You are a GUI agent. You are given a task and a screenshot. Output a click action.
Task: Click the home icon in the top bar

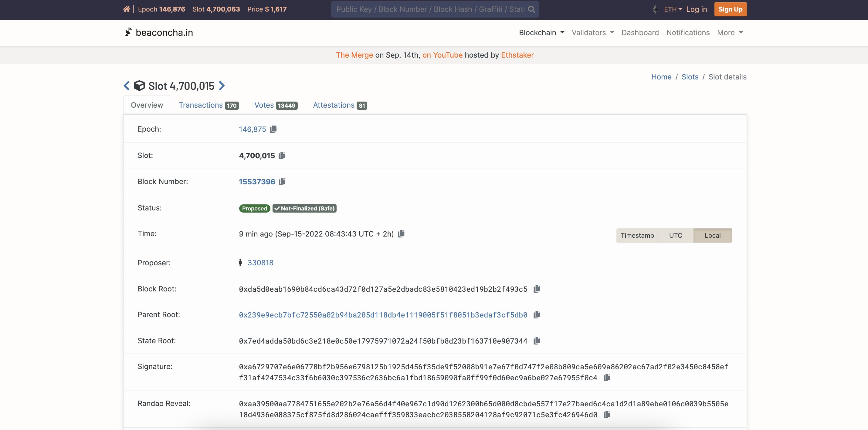(x=127, y=9)
